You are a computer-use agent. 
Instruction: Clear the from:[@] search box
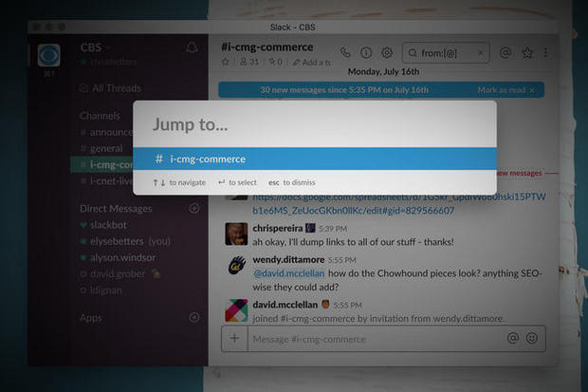[x=481, y=53]
